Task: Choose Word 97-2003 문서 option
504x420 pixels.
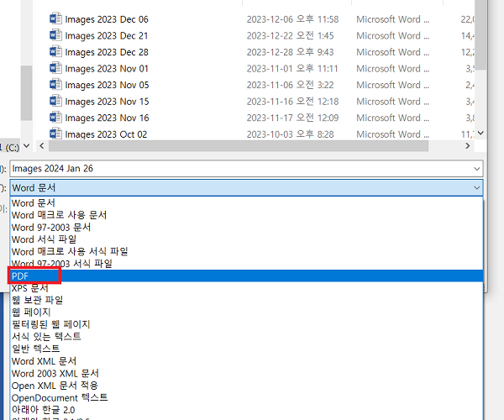Action: click(x=246, y=228)
